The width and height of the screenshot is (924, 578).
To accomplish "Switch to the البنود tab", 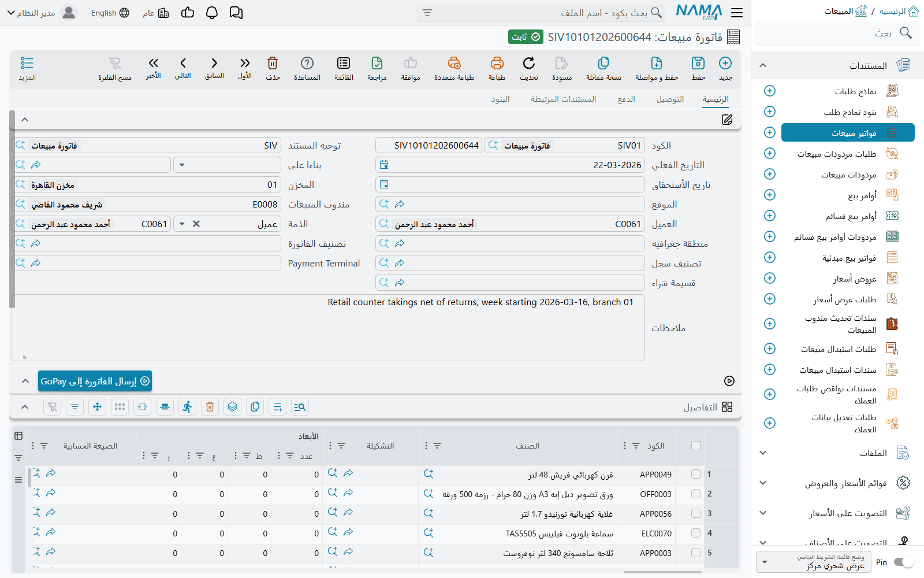I will pyautogui.click(x=500, y=99).
